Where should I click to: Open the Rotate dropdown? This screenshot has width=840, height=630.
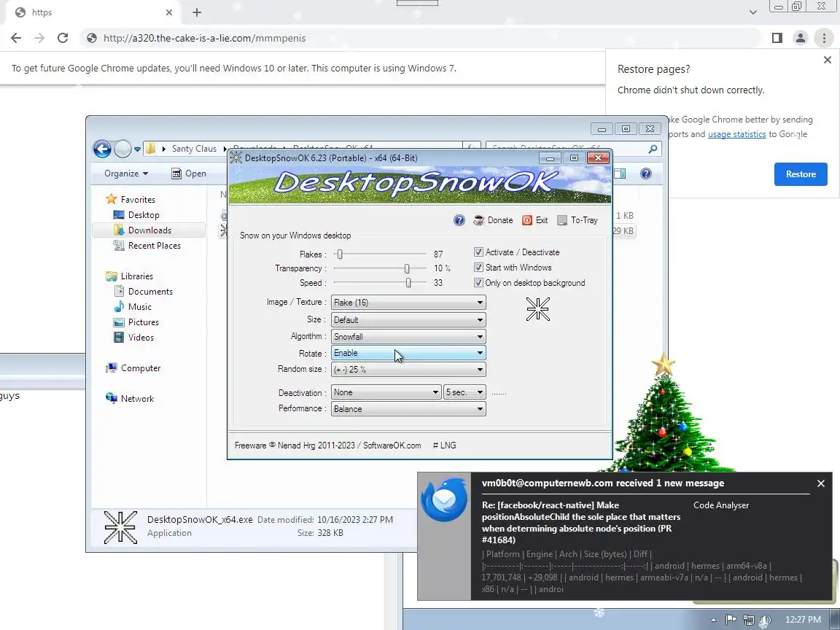pos(408,352)
